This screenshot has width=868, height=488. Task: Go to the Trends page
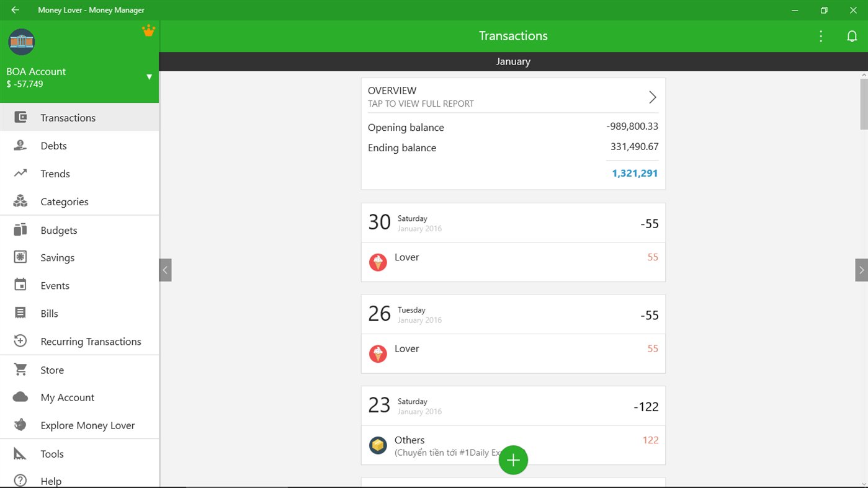(x=79, y=174)
